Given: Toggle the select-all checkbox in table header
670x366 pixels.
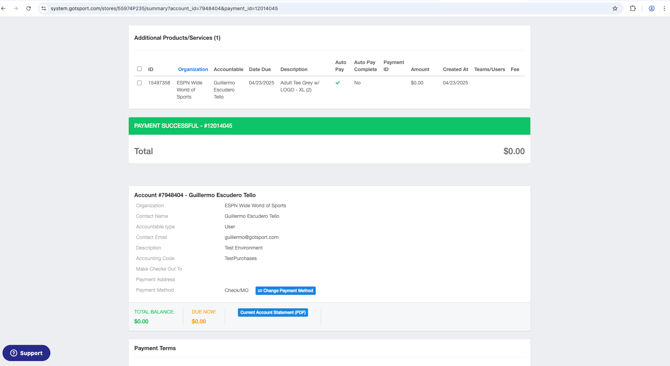Looking at the screenshot, I should [x=139, y=69].
